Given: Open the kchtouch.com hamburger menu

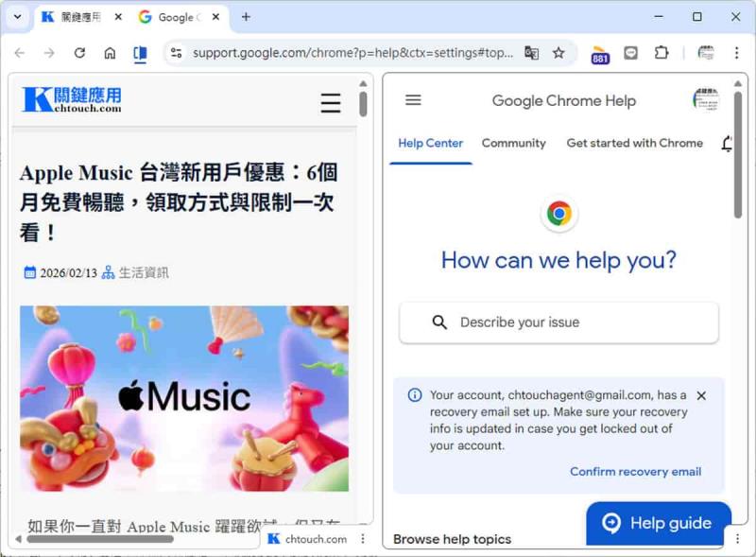Looking at the screenshot, I should (330, 103).
